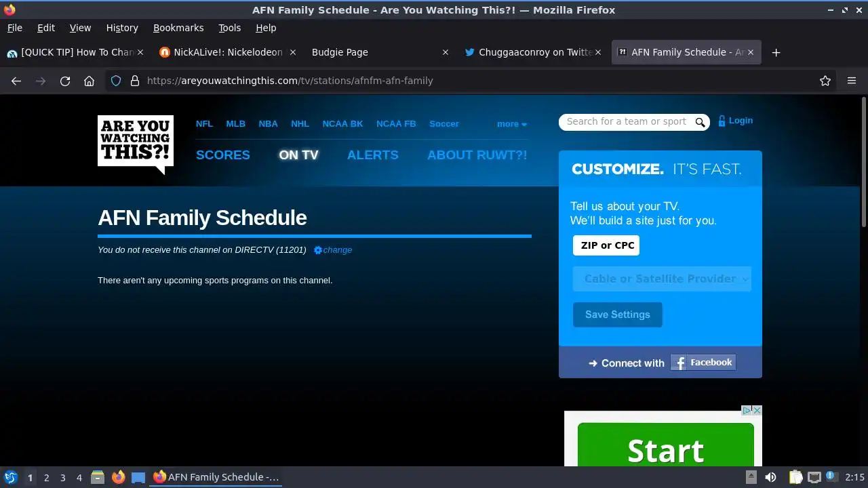Screen dimensions: 868x488
Task: Go back with the browser back arrow
Action: click(16, 81)
